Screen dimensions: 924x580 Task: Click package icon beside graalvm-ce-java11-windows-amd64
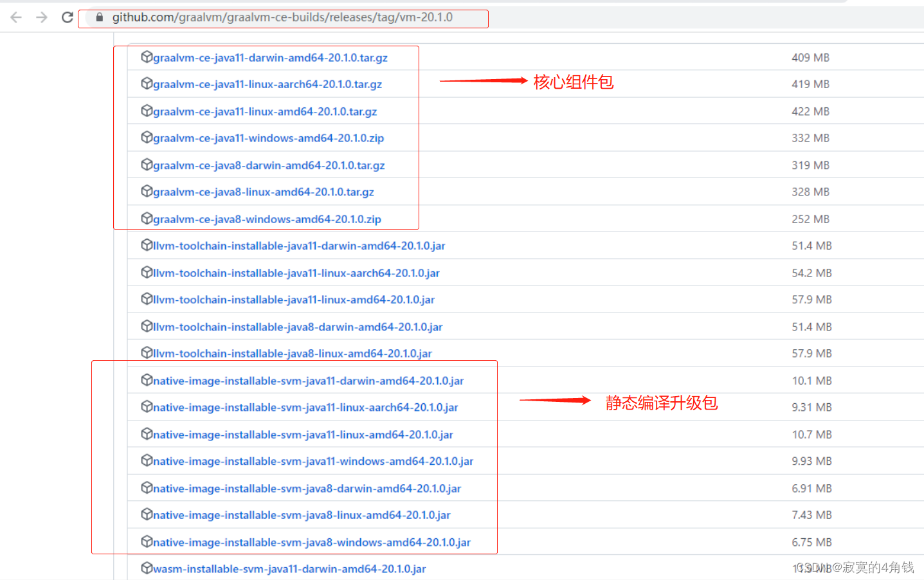pyautogui.click(x=147, y=137)
